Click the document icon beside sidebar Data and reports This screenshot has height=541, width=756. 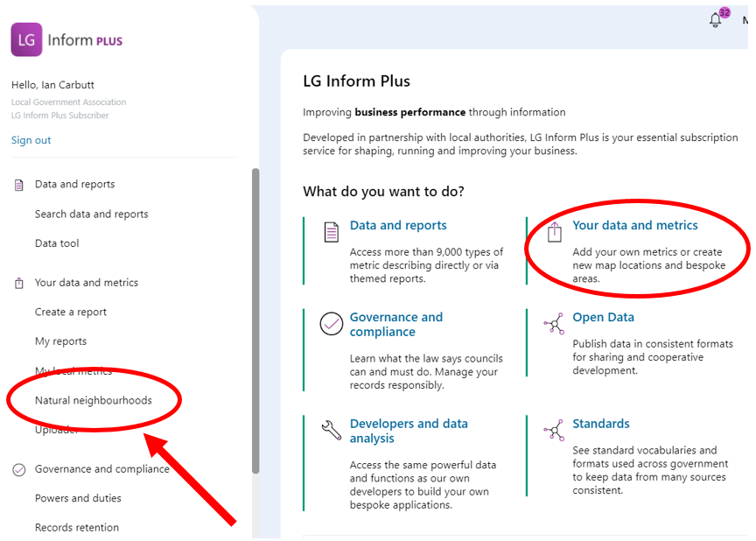pyautogui.click(x=18, y=185)
